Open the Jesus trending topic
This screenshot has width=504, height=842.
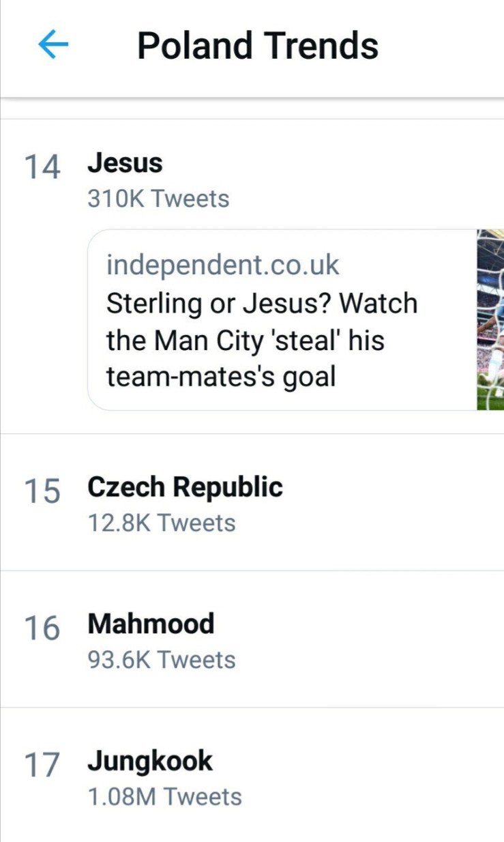point(125,164)
